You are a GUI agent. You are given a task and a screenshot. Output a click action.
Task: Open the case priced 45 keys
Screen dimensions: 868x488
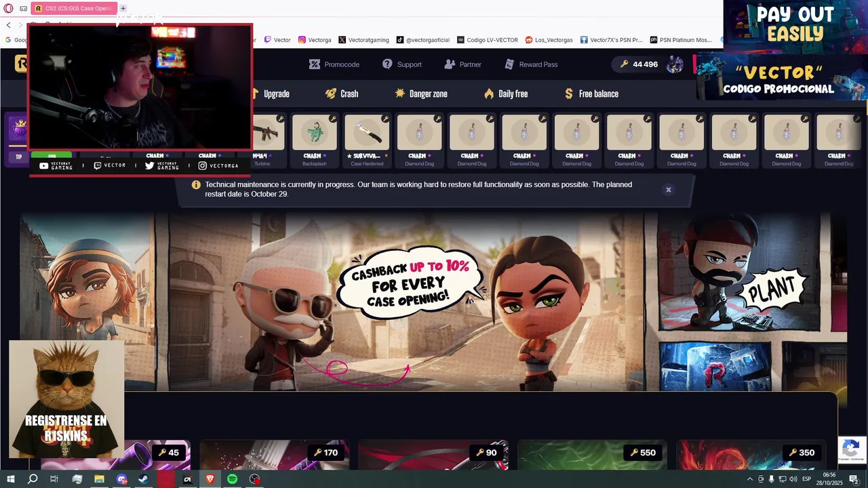click(115, 455)
